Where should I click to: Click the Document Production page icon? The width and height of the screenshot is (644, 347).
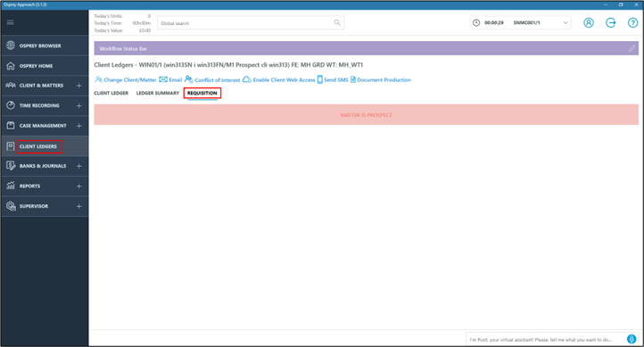click(353, 79)
